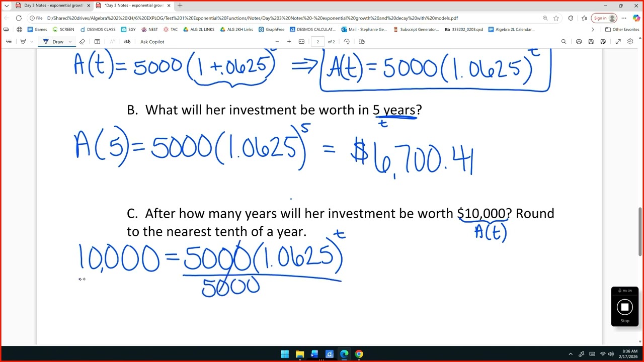Open the GraphFree bookmark
644x362 pixels.
(272, 30)
